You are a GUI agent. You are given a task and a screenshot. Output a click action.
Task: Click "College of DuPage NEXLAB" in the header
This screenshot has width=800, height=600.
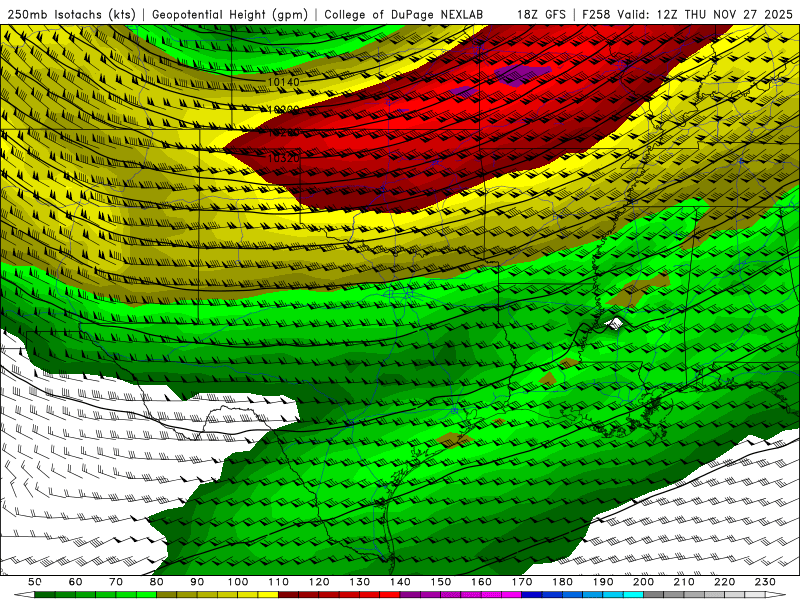[404, 14]
